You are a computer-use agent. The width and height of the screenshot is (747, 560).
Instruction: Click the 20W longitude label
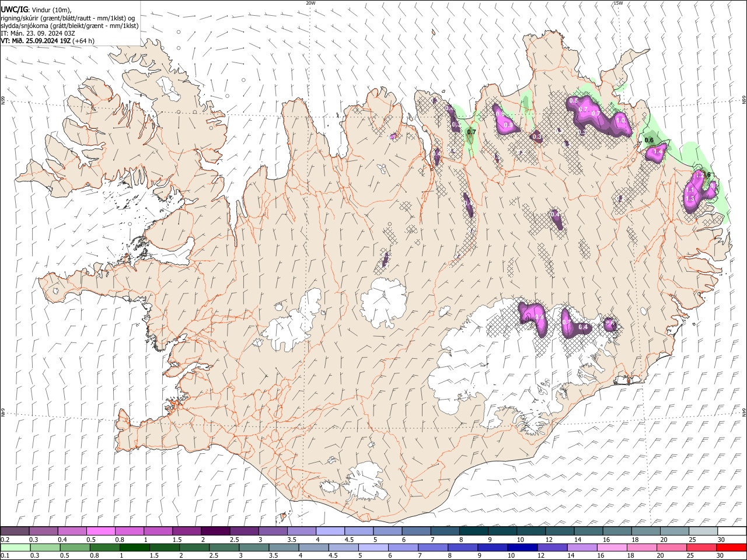[310, 3]
